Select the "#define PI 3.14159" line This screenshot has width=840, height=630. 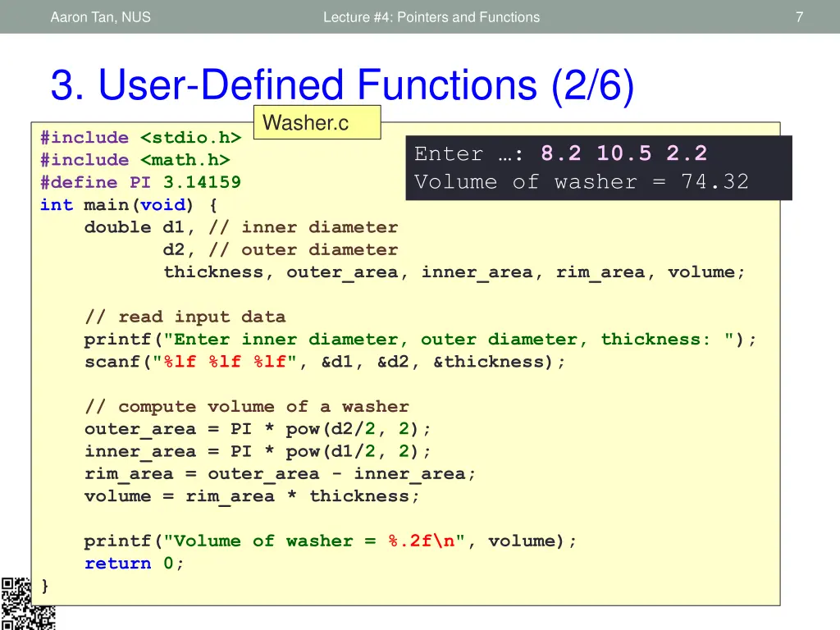[x=140, y=182]
